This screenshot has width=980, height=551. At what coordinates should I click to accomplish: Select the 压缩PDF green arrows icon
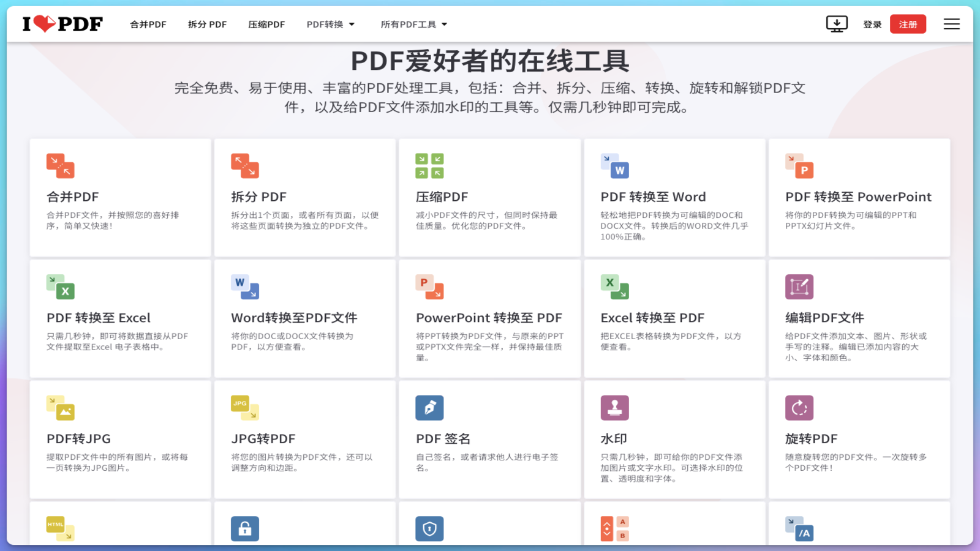[429, 166]
